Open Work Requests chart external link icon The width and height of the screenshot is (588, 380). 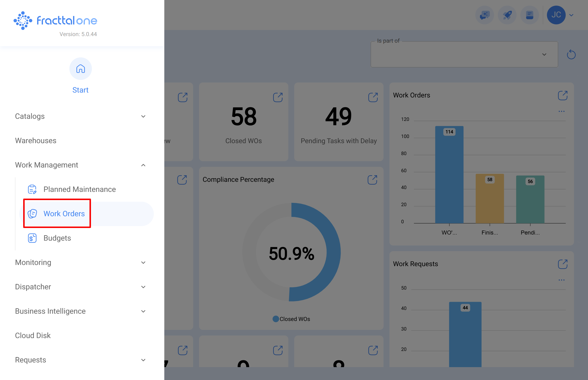[563, 264]
